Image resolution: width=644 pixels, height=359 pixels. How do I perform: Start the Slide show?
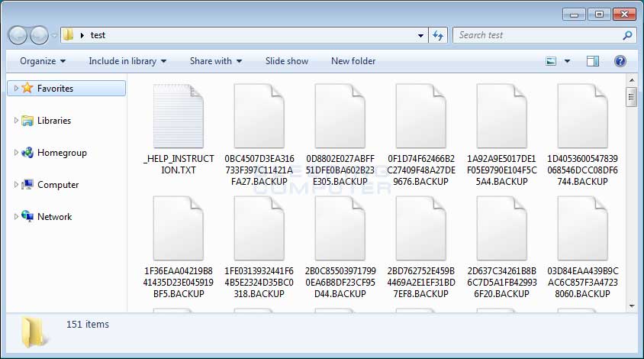[287, 61]
